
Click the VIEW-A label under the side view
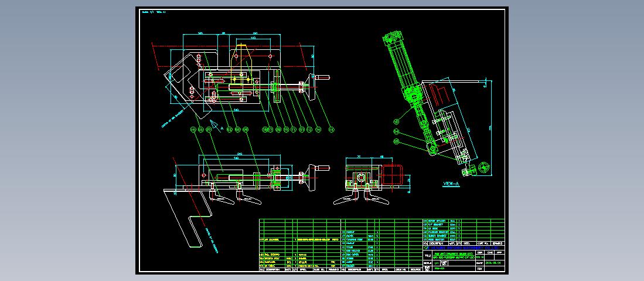tap(451, 184)
